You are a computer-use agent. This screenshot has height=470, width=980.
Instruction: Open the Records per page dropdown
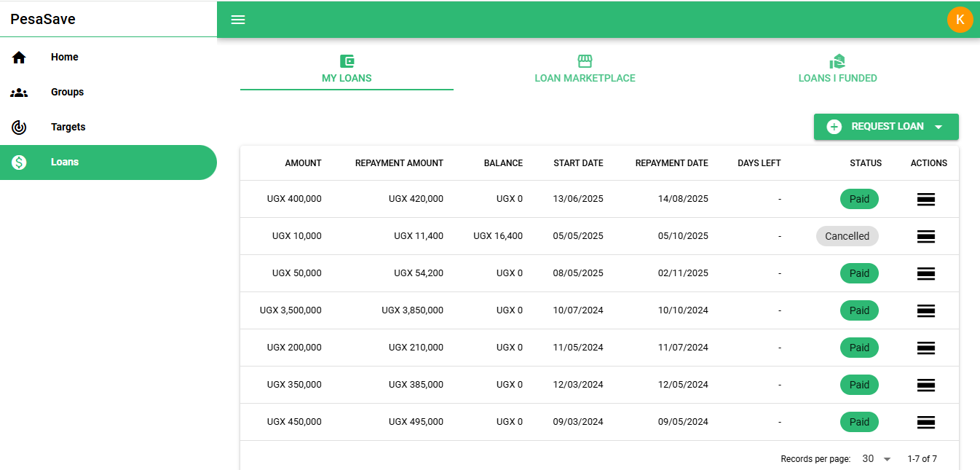point(877,459)
